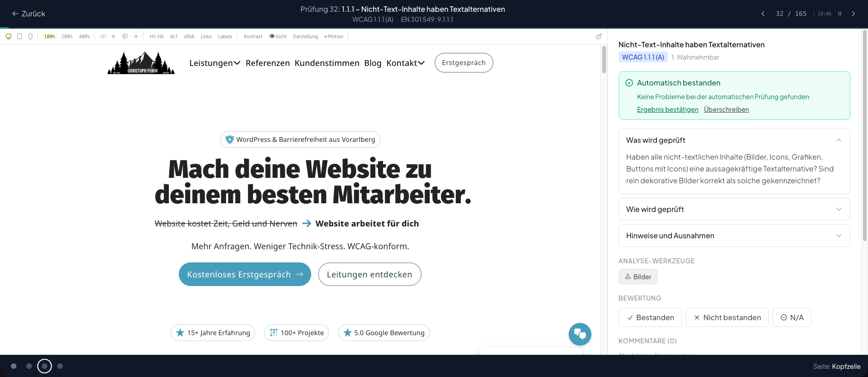868x377 pixels.
Task: Click the star icon beside 15+ Jahre Erfahrung
Action: 180,333
